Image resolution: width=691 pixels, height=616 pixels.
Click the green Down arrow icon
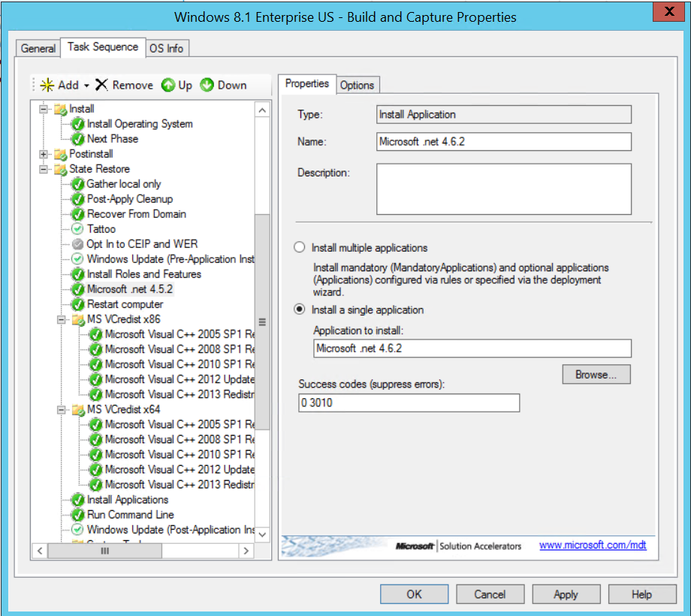(x=207, y=85)
